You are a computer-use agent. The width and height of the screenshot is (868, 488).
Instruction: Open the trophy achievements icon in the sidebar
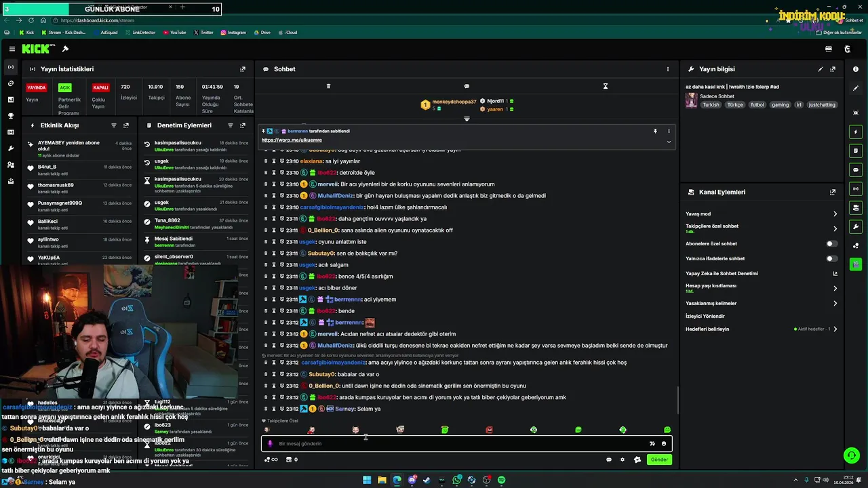point(11,116)
